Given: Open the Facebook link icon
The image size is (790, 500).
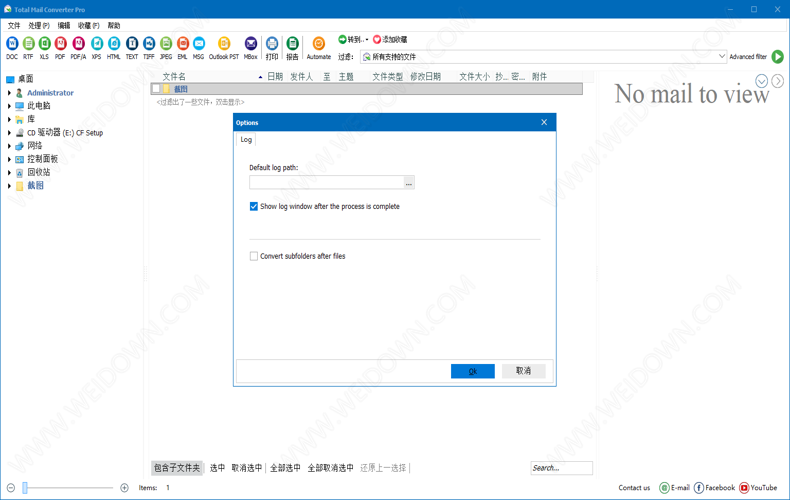Looking at the screenshot, I should (x=699, y=487).
